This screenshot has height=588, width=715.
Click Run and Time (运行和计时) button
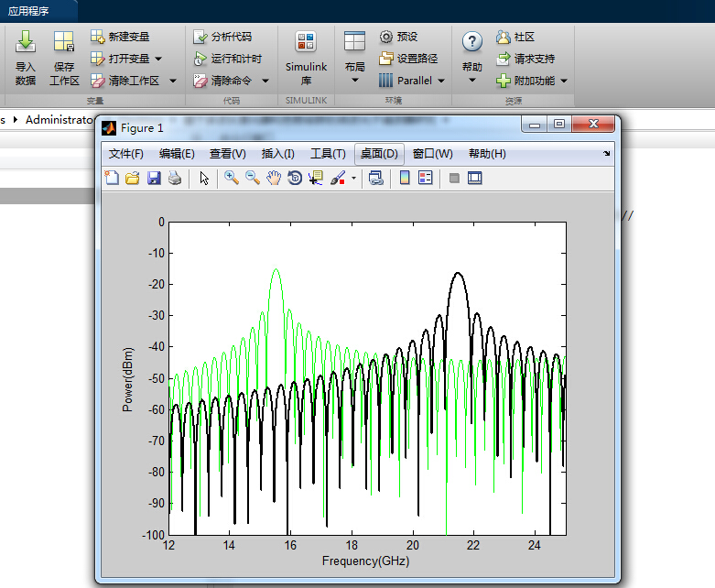[x=228, y=59]
